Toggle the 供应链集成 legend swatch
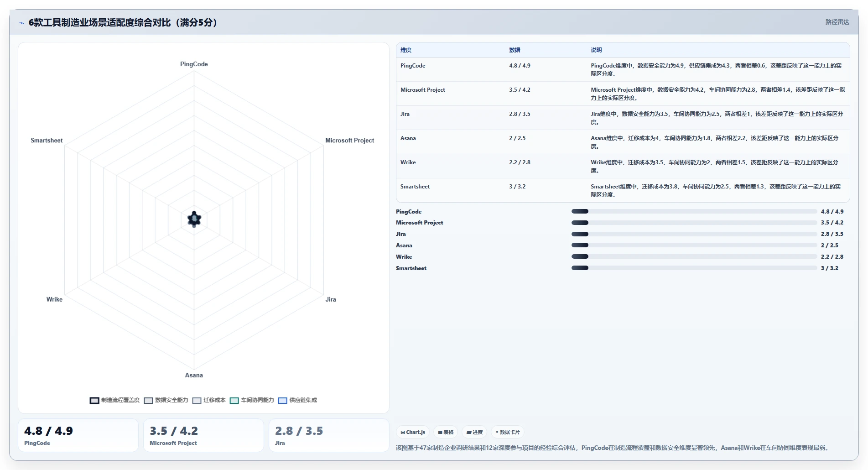The width and height of the screenshot is (868, 470). coord(283,401)
